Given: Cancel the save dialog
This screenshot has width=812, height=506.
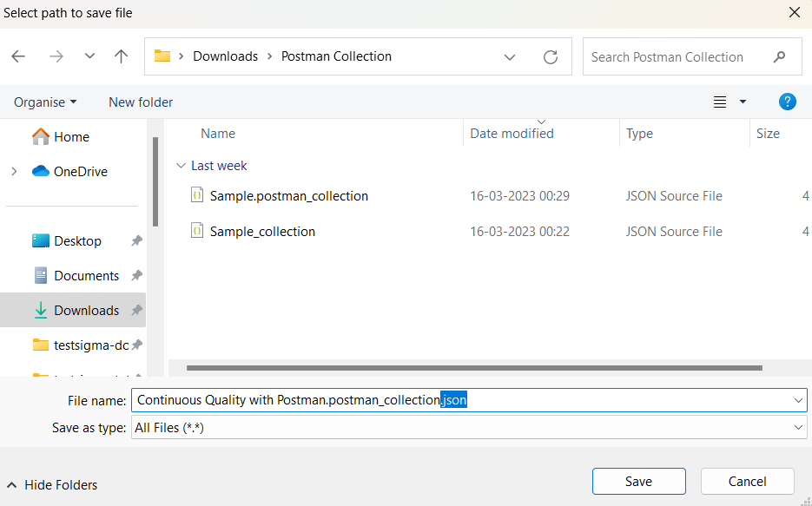Looking at the screenshot, I should click(x=747, y=481).
